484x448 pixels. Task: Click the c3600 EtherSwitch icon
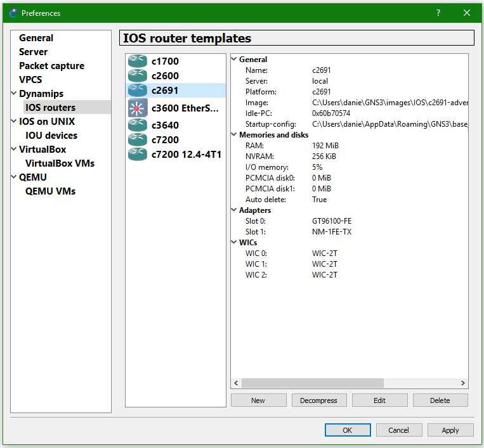coord(138,108)
